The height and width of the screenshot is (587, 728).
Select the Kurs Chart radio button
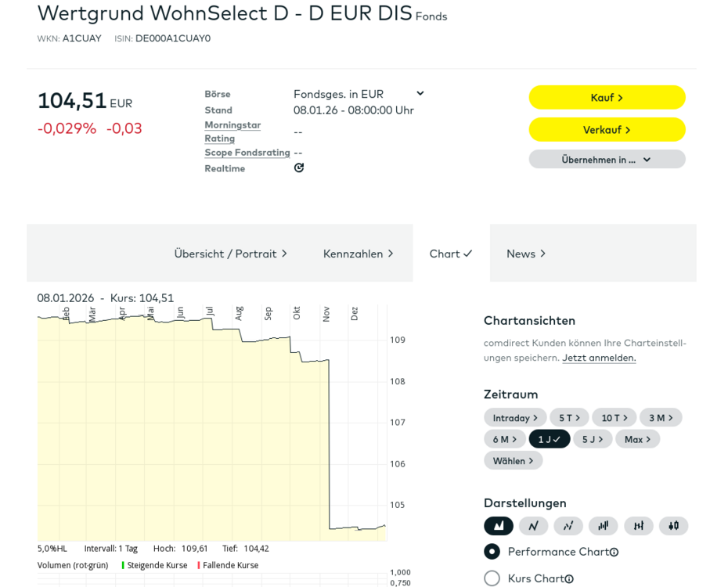click(492, 578)
